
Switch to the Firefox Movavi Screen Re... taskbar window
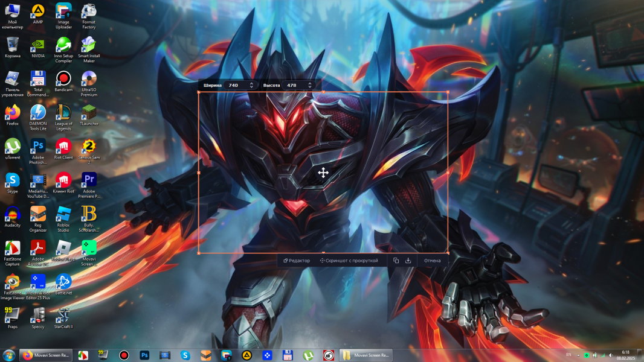point(45,355)
